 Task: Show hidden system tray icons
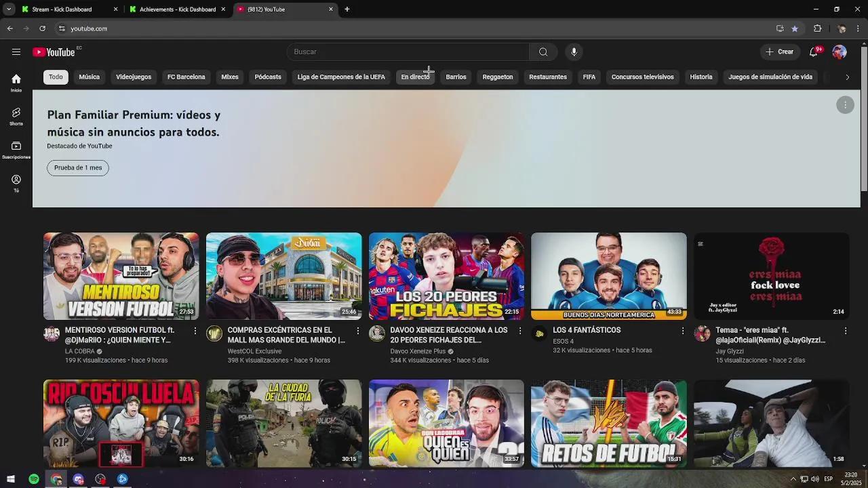(793, 479)
